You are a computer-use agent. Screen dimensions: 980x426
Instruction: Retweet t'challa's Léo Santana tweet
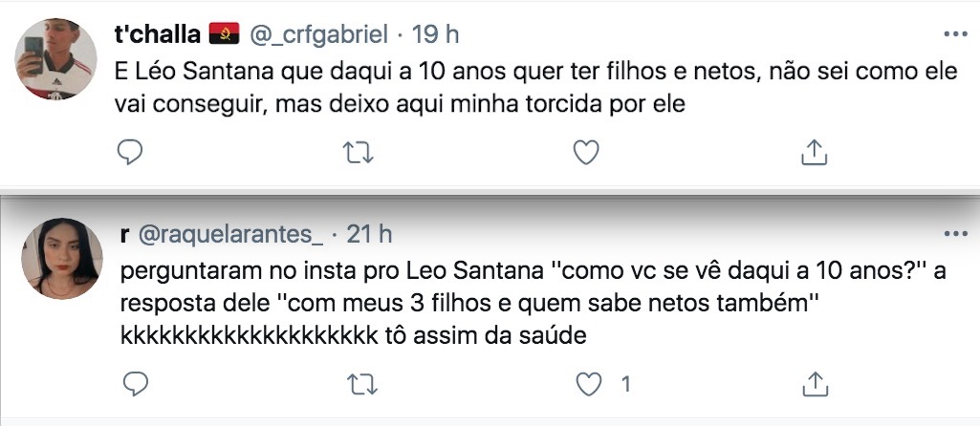358,151
